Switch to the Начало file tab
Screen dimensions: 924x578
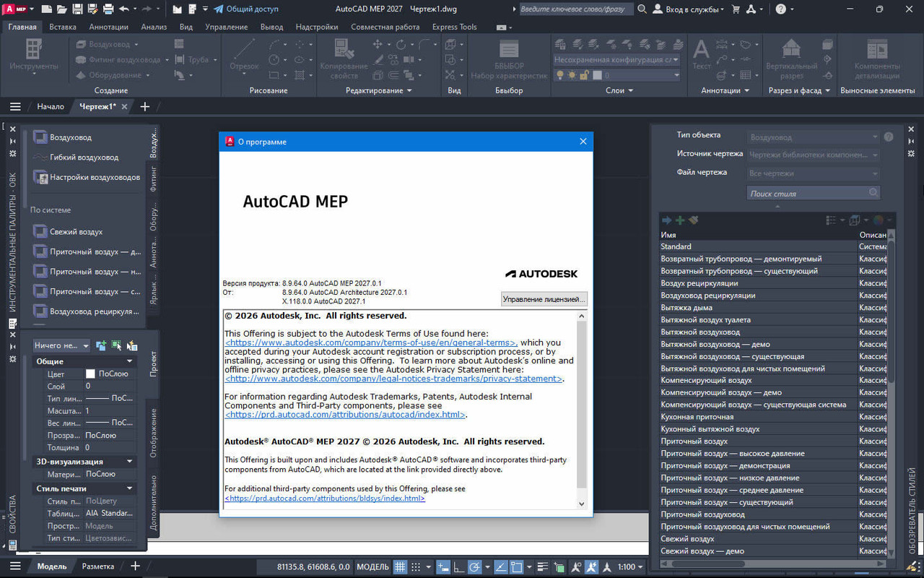click(51, 106)
